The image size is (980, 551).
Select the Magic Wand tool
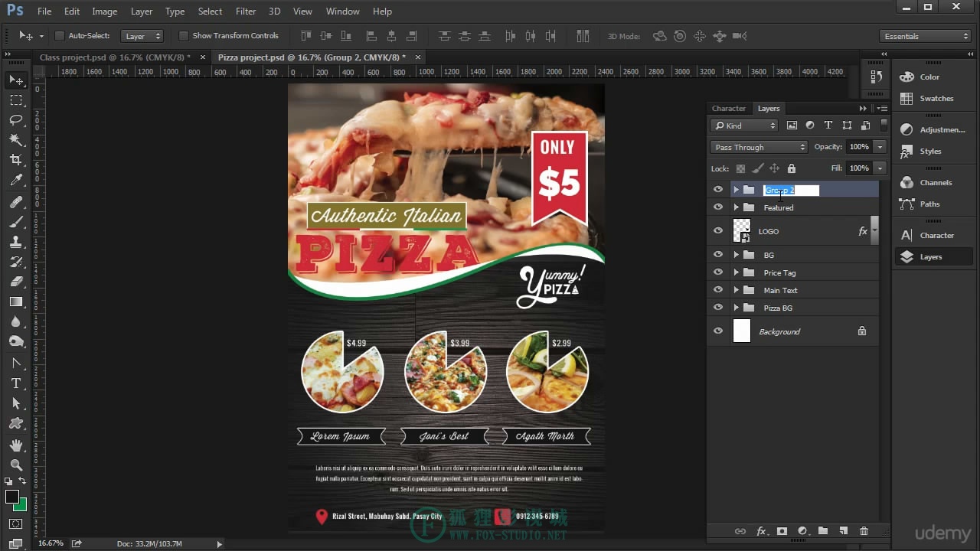[x=16, y=140]
